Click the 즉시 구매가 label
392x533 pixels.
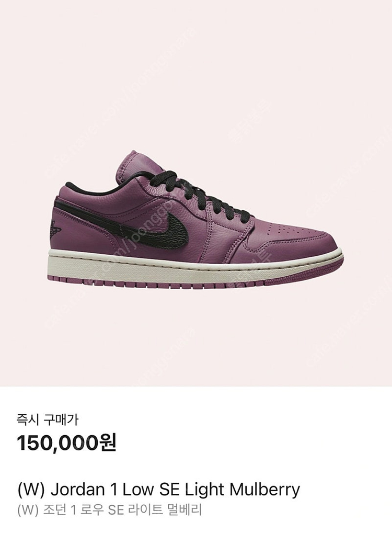point(47,420)
